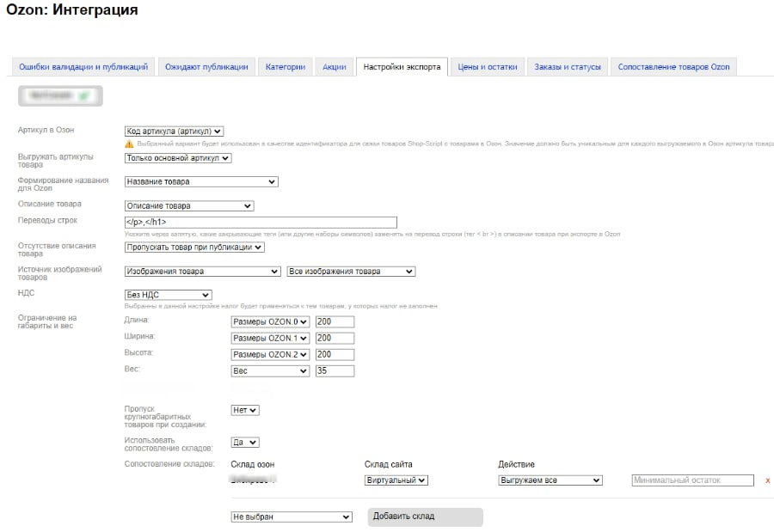This screenshot has height=532, width=774.
Task: Click the Ограничение на габариты и вес label
Action: click(x=47, y=321)
